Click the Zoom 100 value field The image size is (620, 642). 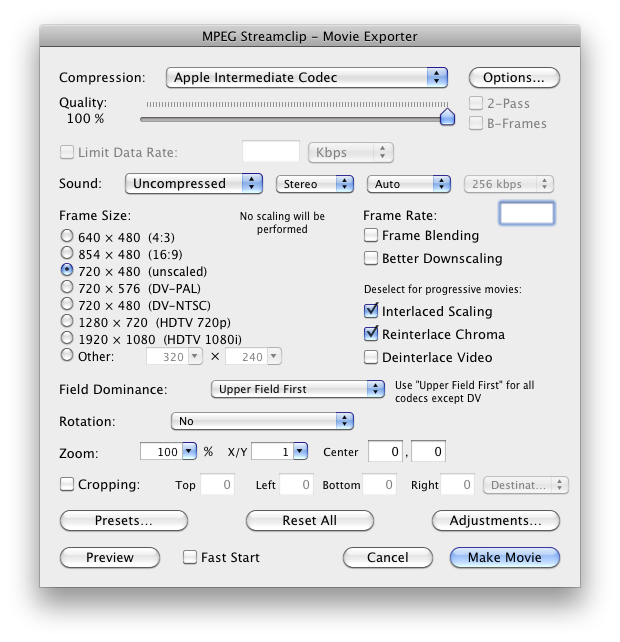pos(161,452)
